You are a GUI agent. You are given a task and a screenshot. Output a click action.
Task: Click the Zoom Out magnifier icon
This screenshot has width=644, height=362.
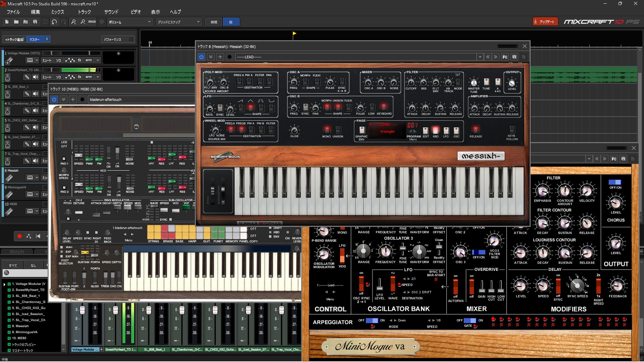tap(83, 22)
